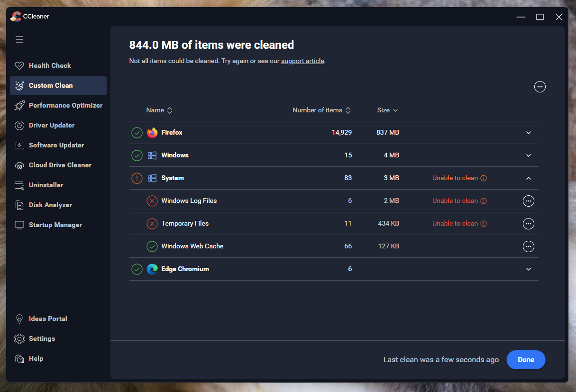The height and width of the screenshot is (392, 576).
Task: Open the Settings gear icon
Action: (x=19, y=339)
